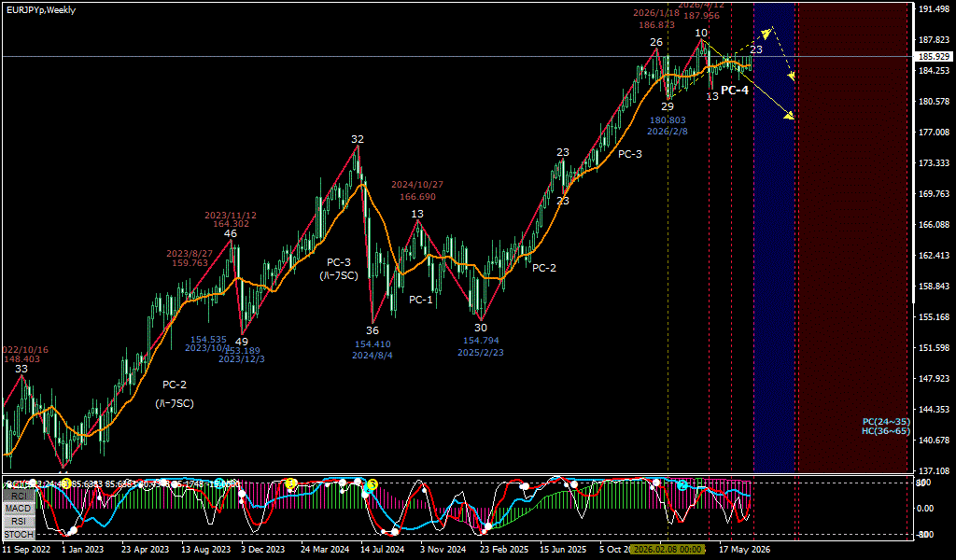Click the swing count label 26
Viewport: 956px width, 560px height.
click(x=656, y=42)
